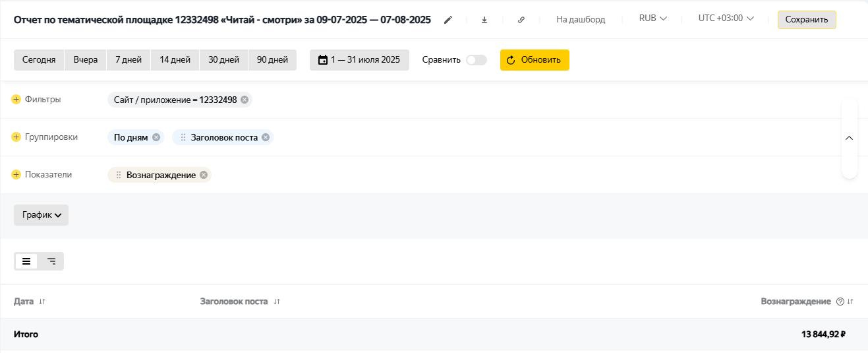868x353 pixels.
Task: Click the 'Показатели' label
Action: [x=49, y=175]
